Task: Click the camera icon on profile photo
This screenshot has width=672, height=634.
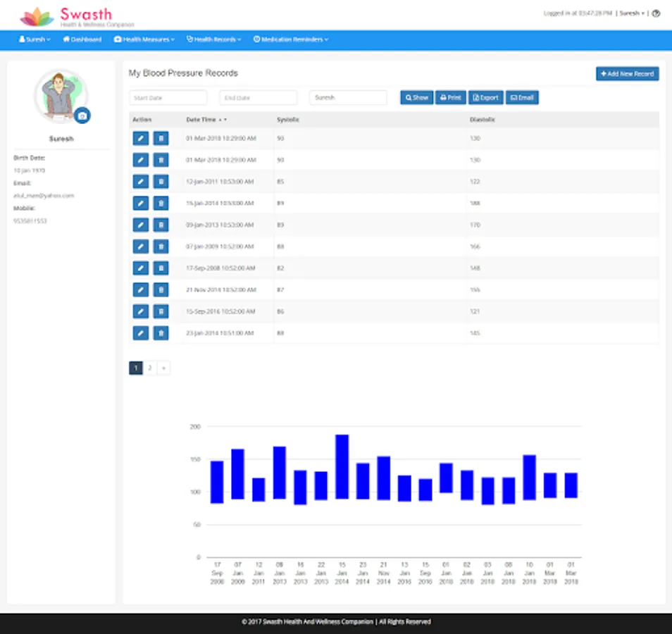Action: 82,116
